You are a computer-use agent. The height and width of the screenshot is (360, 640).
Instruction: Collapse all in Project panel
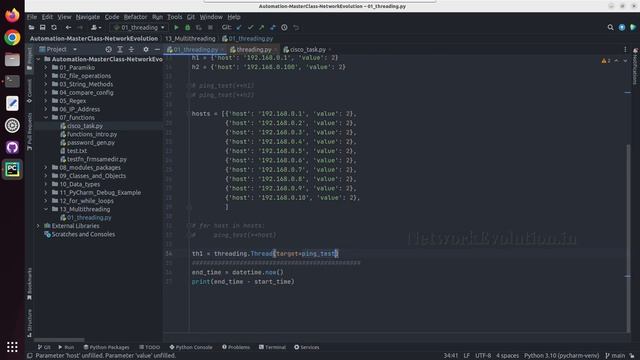point(131,49)
